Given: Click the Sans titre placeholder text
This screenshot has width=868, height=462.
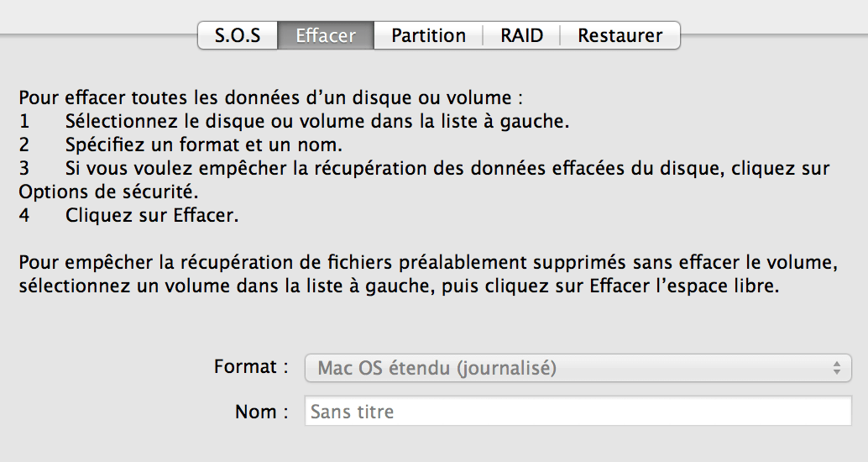Looking at the screenshot, I should [352, 412].
